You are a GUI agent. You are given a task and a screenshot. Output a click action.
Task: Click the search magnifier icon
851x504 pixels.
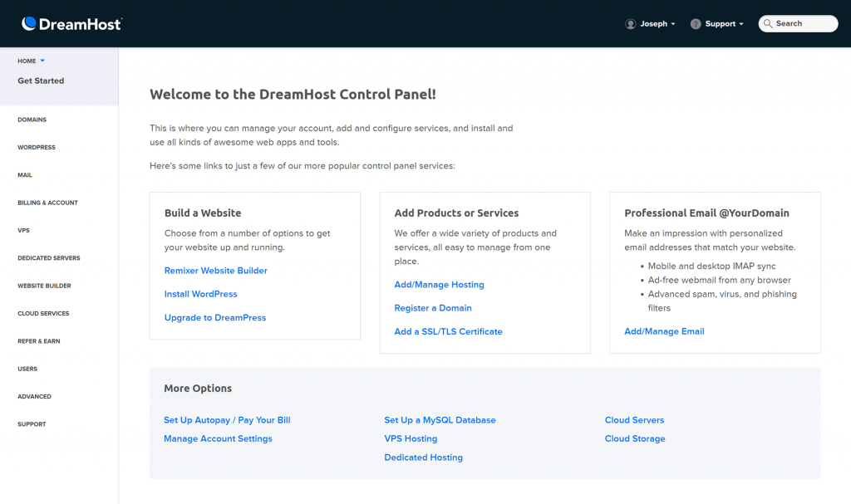coord(767,23)
